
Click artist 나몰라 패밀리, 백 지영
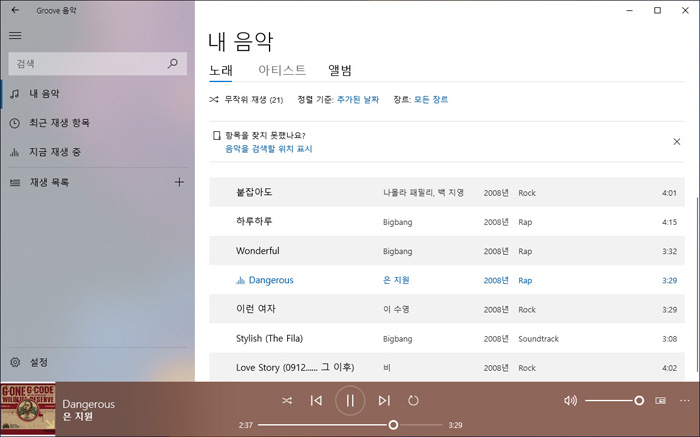423,193
